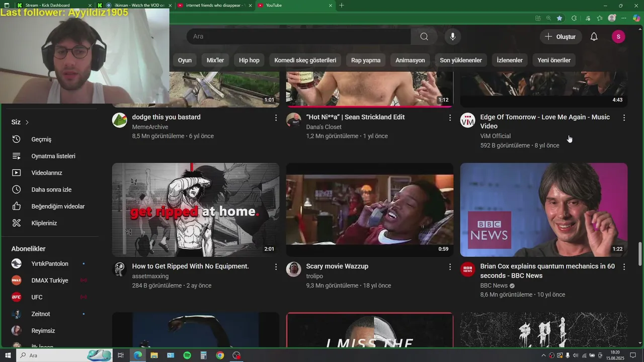Viewport: 644px width, 362px height.
Task: Select the İzlenenler filter chip
Action: [510, 60]
